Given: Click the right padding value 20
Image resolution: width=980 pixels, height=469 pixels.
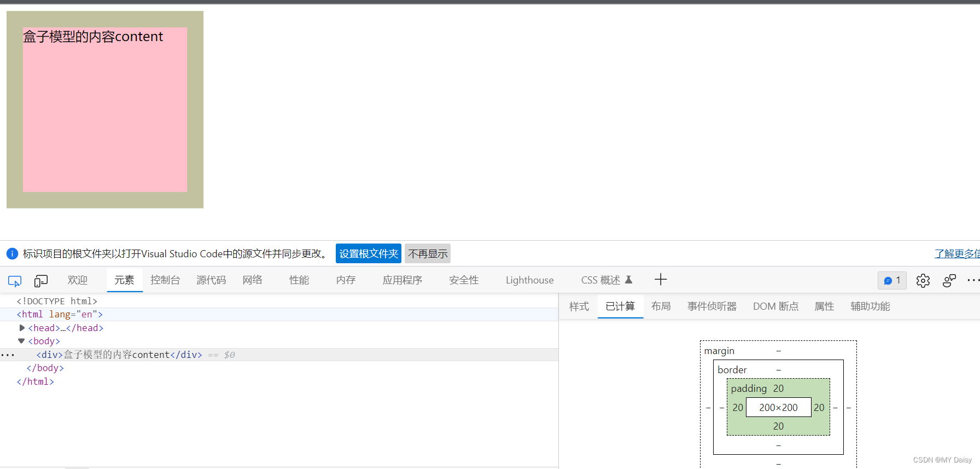Looking at the screenshot, I should pyautogui.click(x=819, y=408).
